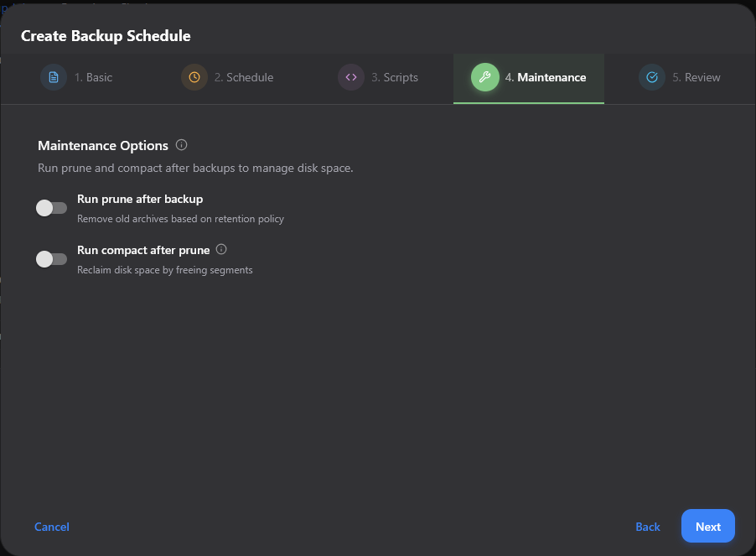Click the document icon for Basic step
Image resolution: width=756 pixels, height=556 pixels.
54,77
